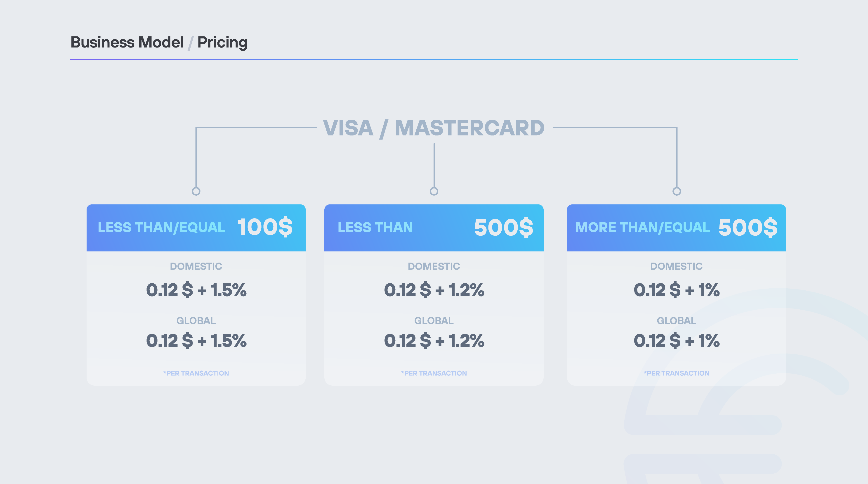Screen dimensions: 868x484
Task: Click the domestic 0.12 $ + 1.2% rate
Action: pyautogui.click(x=434, y=290)
